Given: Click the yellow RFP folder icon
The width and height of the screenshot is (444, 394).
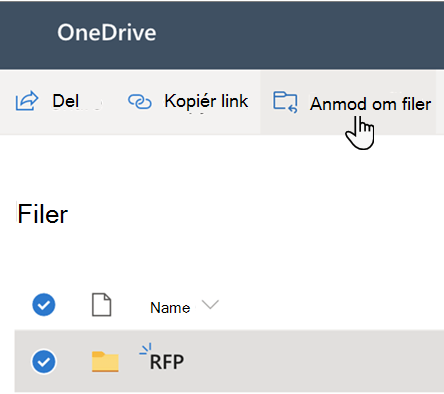Looking at the screenshot, I should click(105, 361).
